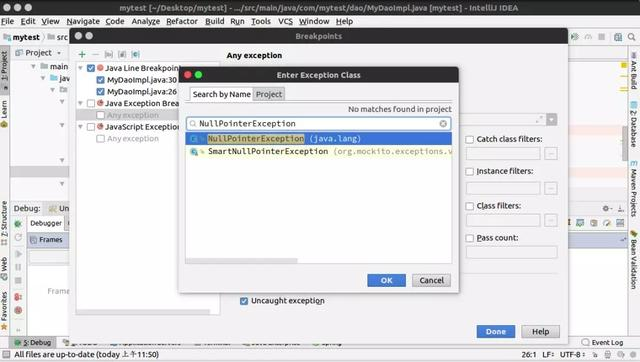Click the Rerun bug icon in Debug panel

18,224
